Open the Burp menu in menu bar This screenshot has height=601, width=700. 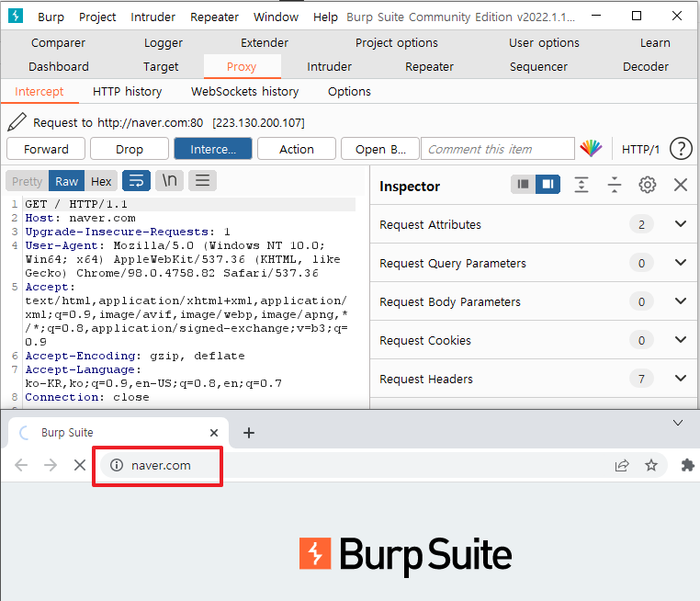(51, 17)
